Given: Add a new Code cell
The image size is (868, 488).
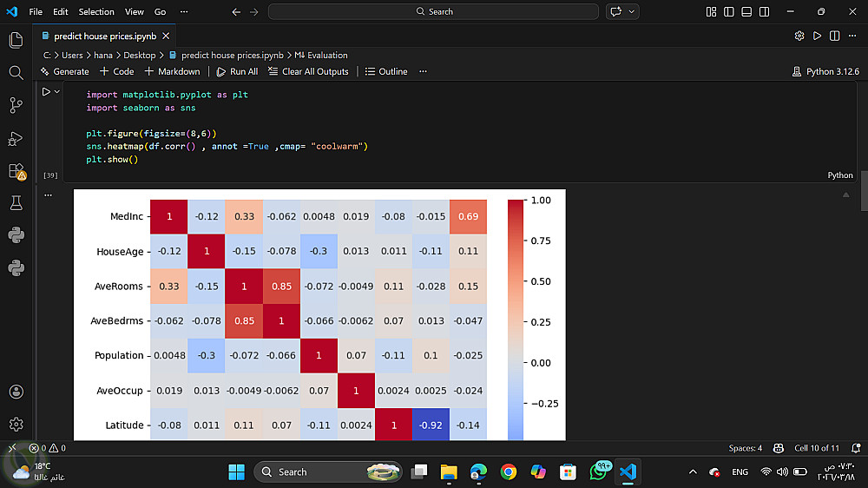Looking at the screenshot, I should pos(117,71).
